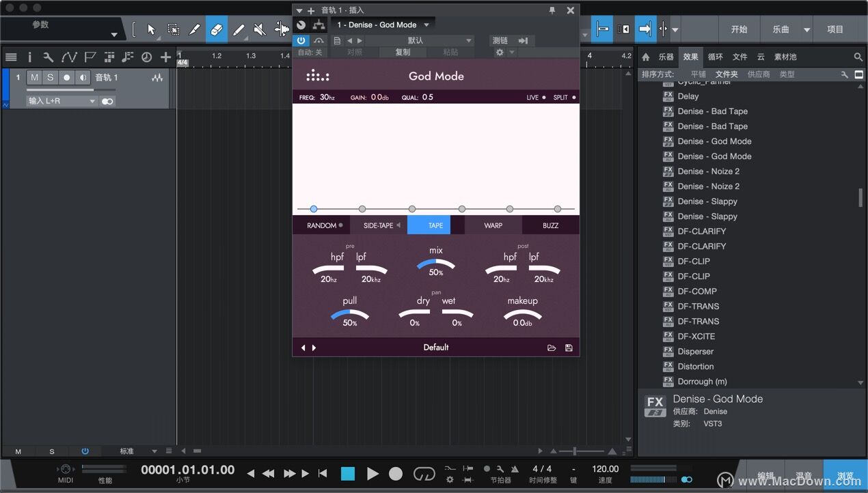
Task: Toggle loop playback in transport
Action: (424, 473)
